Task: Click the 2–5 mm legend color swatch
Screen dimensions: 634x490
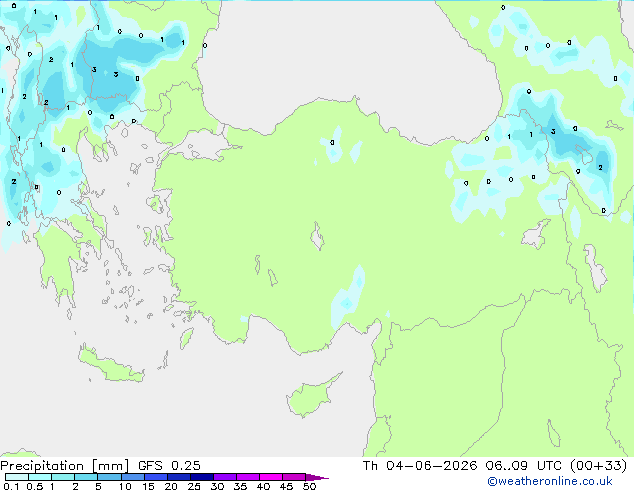Action: click(86, 477)
